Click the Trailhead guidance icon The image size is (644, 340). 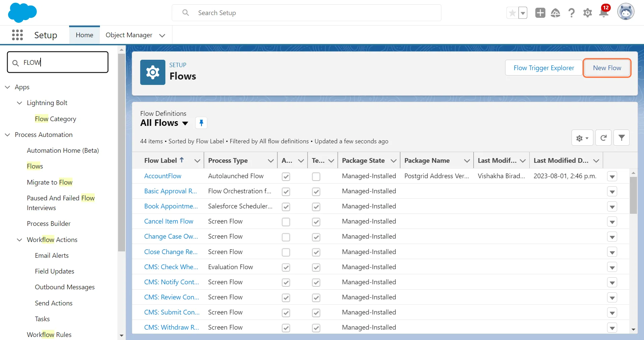555,13
